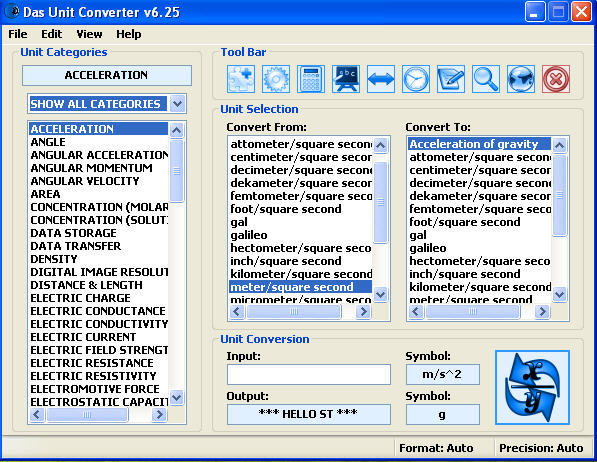Swap units using the double-arrow toolbar icon
Image resolution: width=597 pixels, height=462 pixels.
(x=381, y=79)
